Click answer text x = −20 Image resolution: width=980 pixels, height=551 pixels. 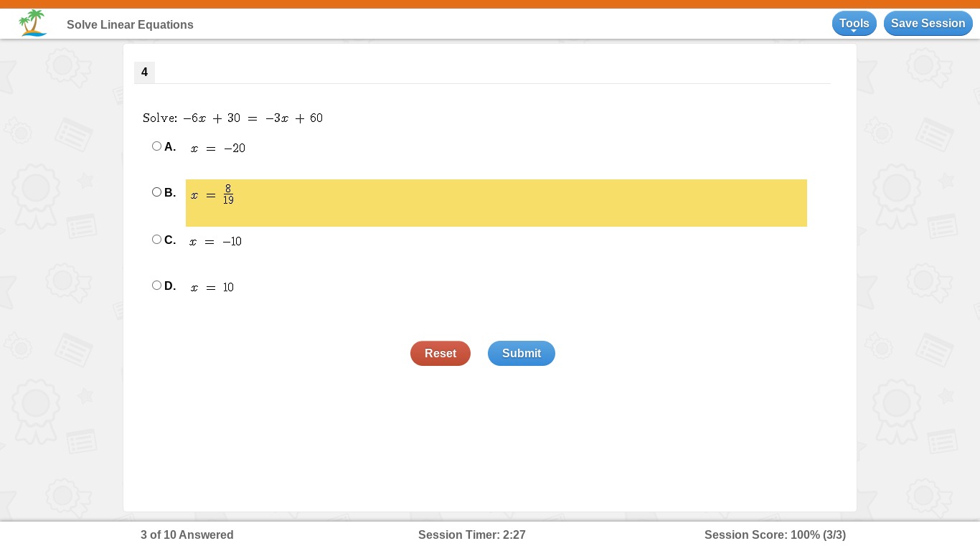tap(218, 149)
